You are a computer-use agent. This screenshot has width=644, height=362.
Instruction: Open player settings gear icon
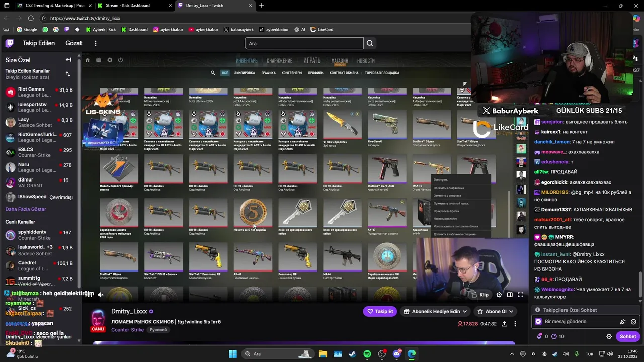499,295
